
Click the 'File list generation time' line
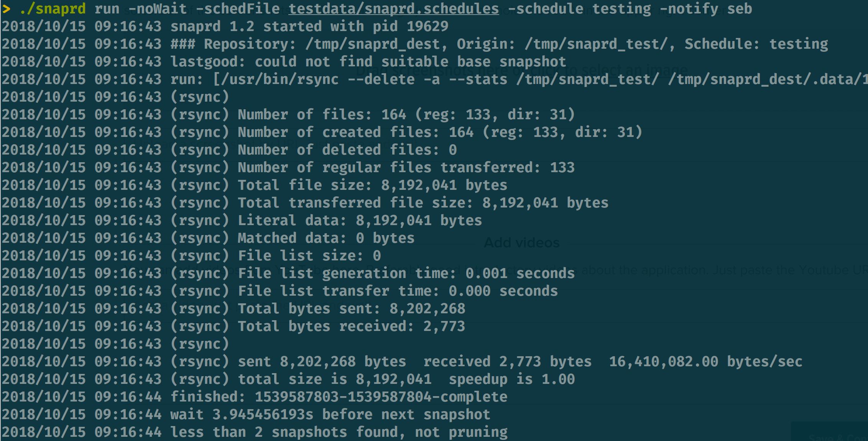pyautogui.click(x=406, y=273)
